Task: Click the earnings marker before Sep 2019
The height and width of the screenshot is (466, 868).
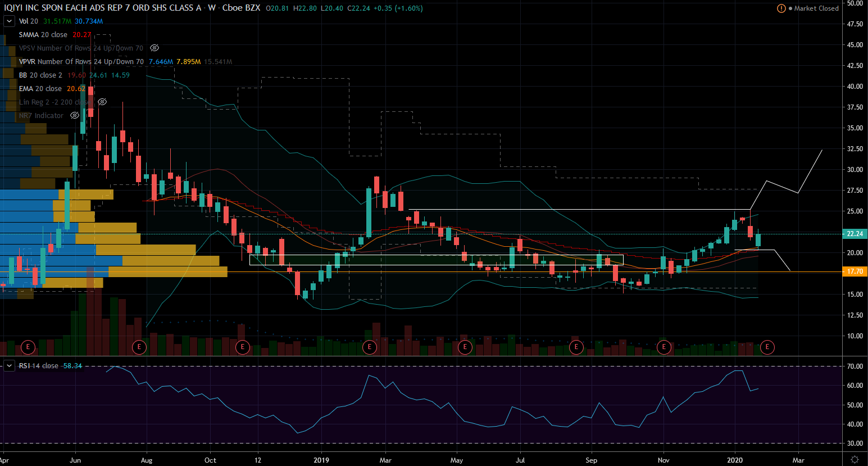Action: pyautogui.click(x=576, y=347)
